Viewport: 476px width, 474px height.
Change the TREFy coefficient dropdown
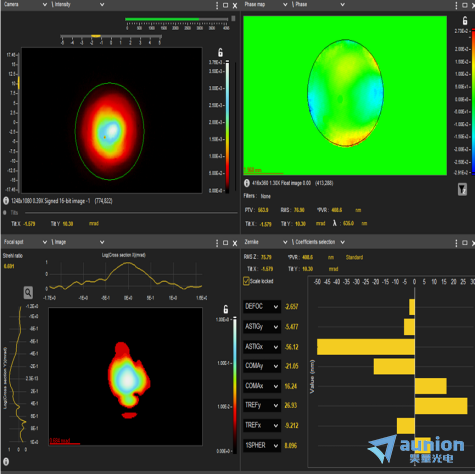tap(262, 405)
